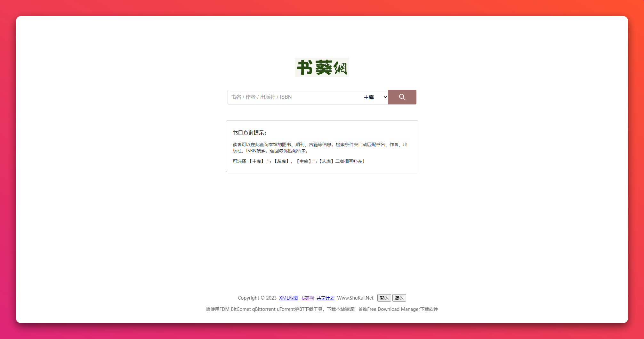The height and width of the screenshot is (339, 644).
Task: Click the 二者相互补充 text in hint box
Action: point(349,161)
